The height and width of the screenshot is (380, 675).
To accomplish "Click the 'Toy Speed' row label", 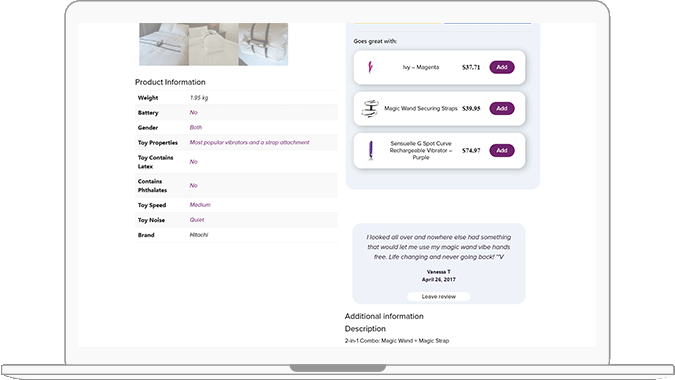I will point(152,205).
